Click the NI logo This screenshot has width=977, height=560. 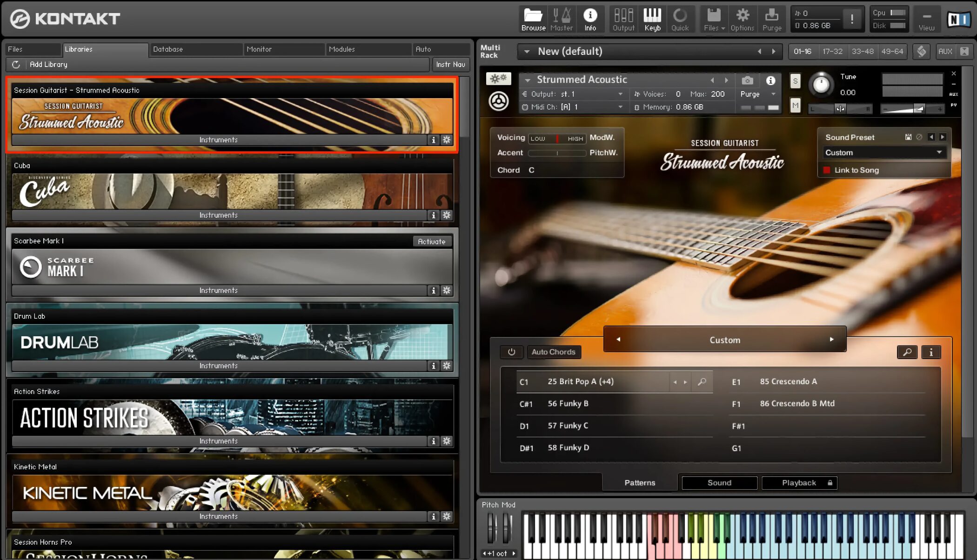coord(959,19)
